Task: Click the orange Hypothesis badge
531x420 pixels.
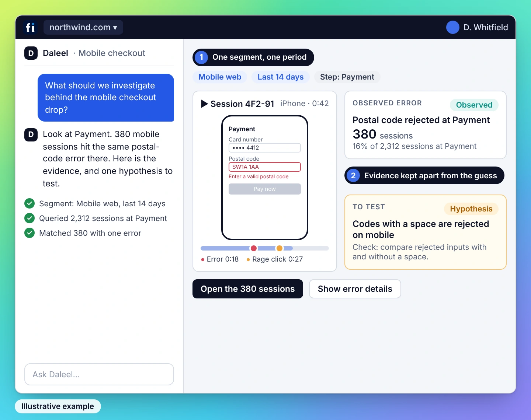Action: [471, 209]
